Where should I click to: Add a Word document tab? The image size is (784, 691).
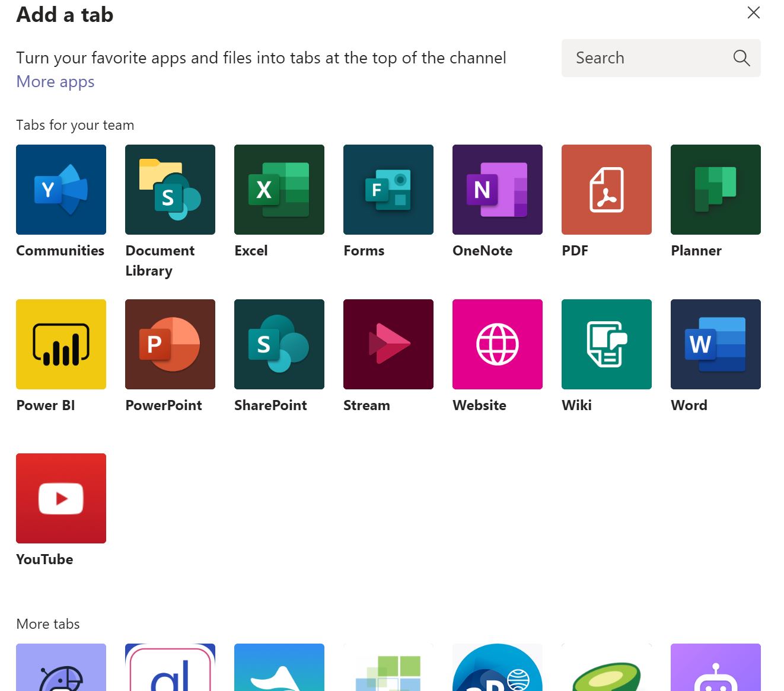[716, 344]
